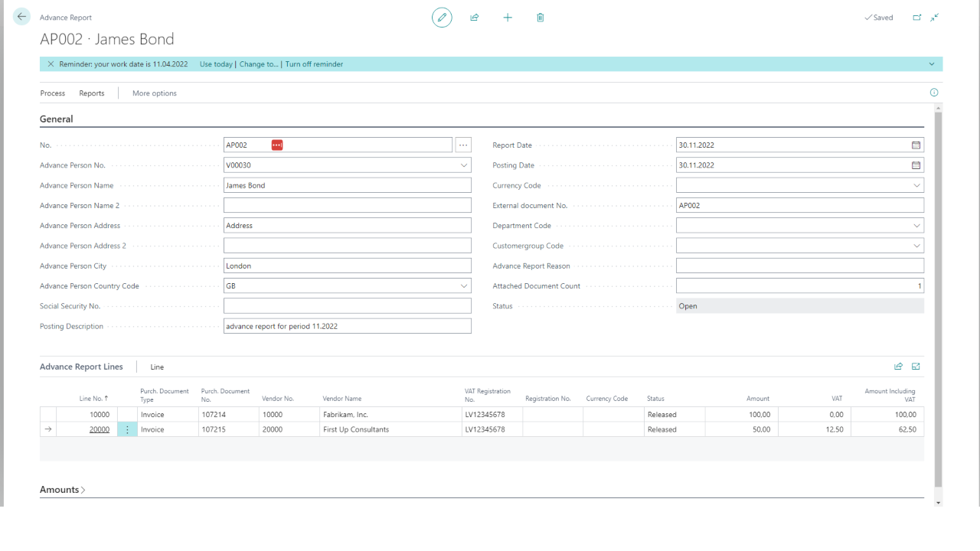Image resolution: width=980 pixels, height=551 pixels.
Task: Click the share icon in header
Action: coord(475,18)
